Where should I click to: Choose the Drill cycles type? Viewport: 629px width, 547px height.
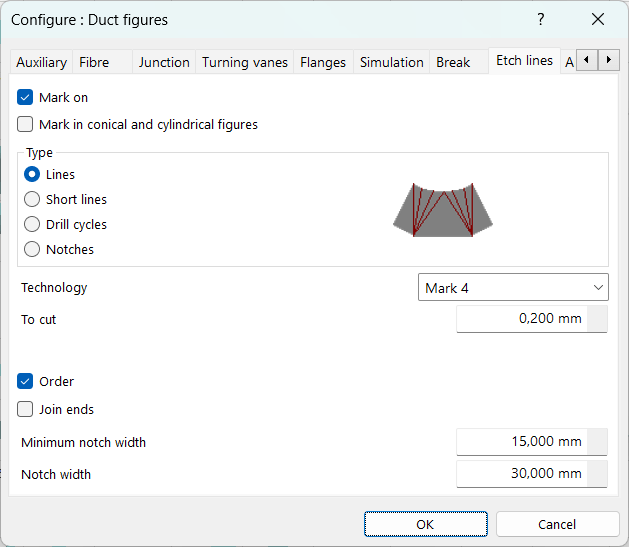pyautogui.click(x=32, y=224)
